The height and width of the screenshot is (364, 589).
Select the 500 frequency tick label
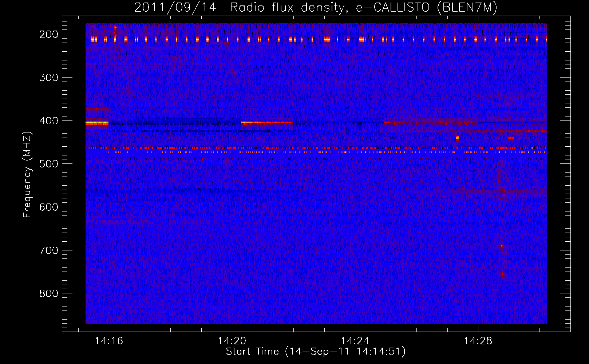click(x=49, y=164)
